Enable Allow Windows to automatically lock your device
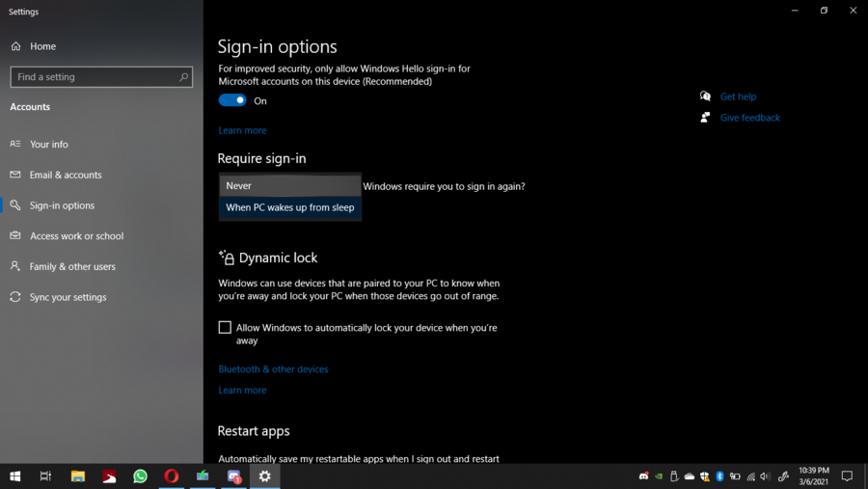Viewport: 868px width, 489px height. point(225,327)
